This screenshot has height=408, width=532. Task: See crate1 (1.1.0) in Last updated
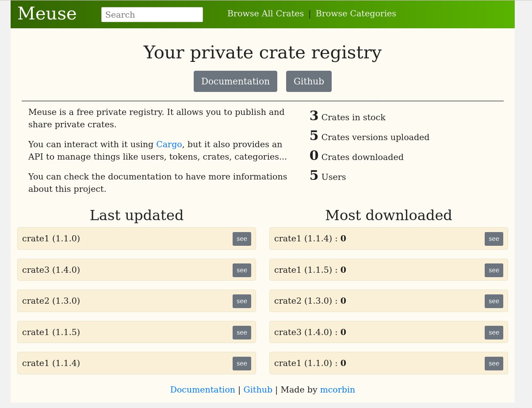pos(242,239)
